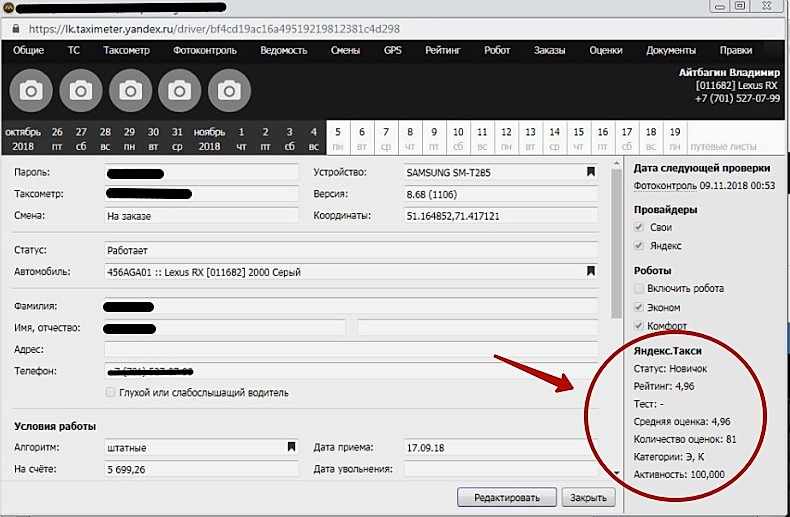Toggle the Комфорт robot checkbox

(639, 326)
